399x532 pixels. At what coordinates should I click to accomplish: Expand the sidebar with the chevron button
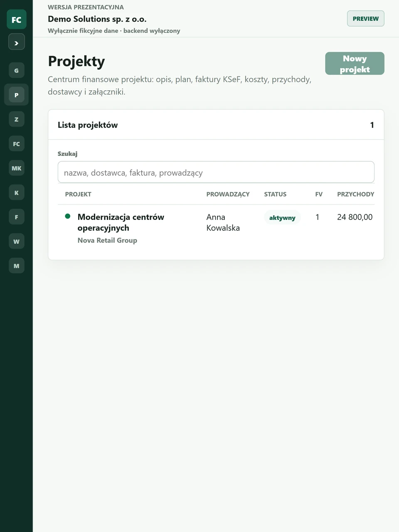point(17,42)
